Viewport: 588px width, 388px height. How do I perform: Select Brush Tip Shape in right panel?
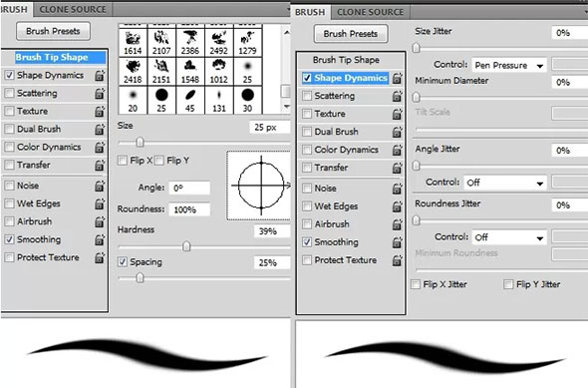click(x=346, y=60)
